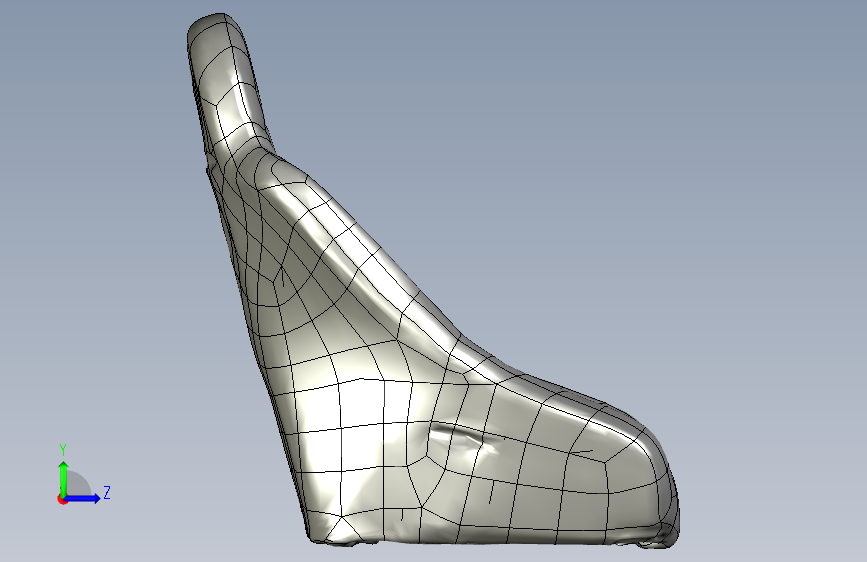Click the "Z" axis label
The width and height of the screenshot is (867, 562).
pyautogui.click(x=107, y=492)
